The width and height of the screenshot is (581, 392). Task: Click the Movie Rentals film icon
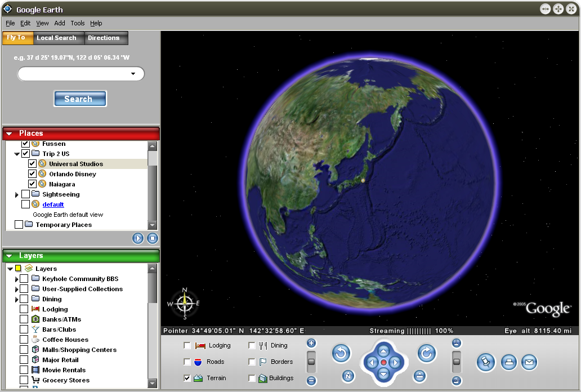pos(35,369)
